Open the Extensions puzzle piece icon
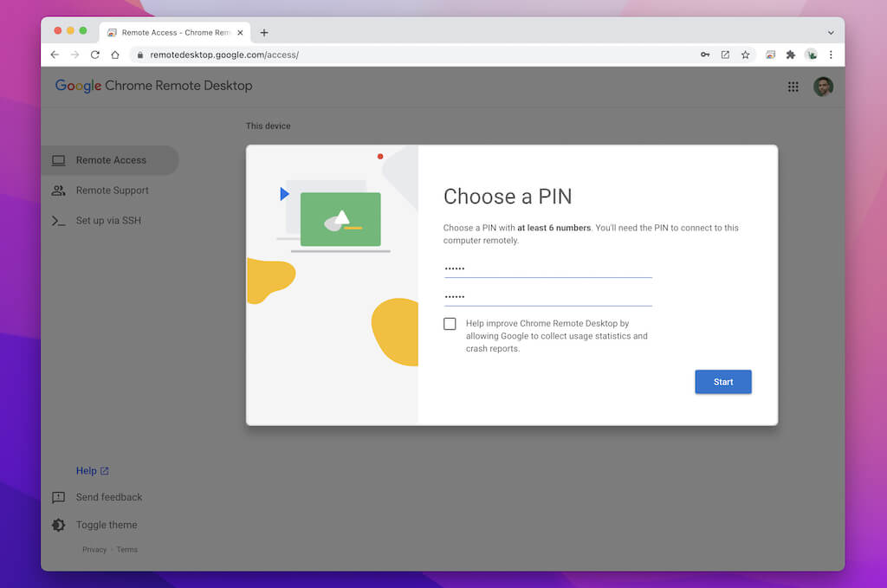Image resolution: width=887 pixels, height=588 pixels. point(791,55)
